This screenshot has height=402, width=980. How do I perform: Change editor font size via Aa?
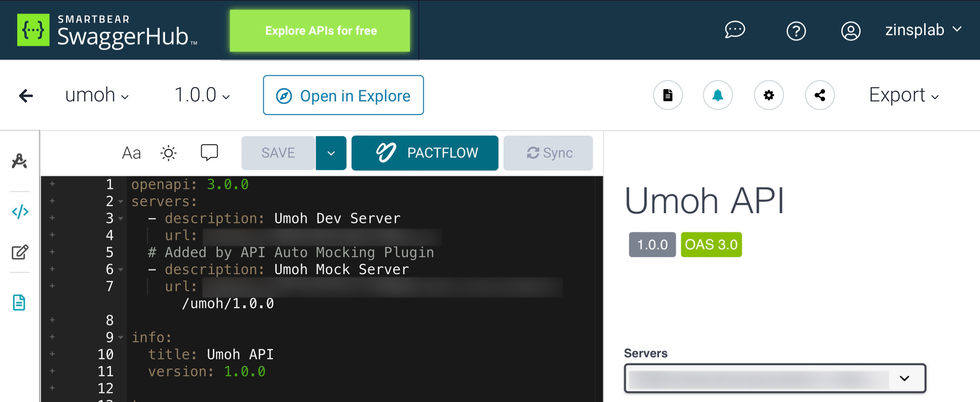coord(131,153)
